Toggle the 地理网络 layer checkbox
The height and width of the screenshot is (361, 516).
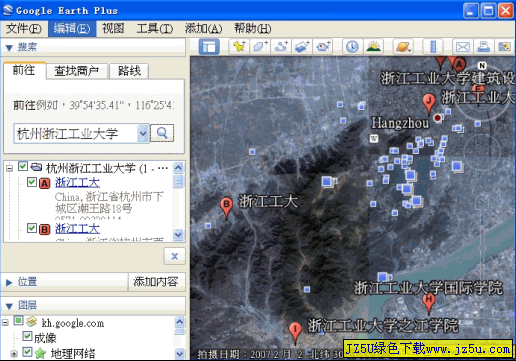coord(27,352)
